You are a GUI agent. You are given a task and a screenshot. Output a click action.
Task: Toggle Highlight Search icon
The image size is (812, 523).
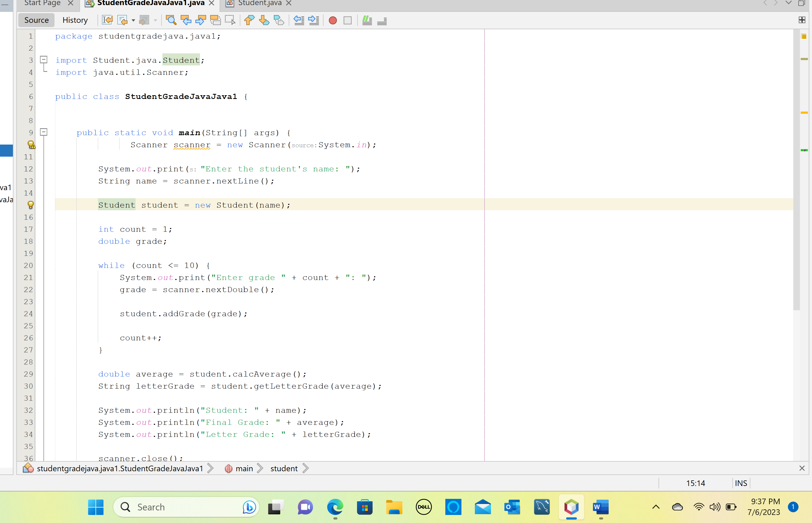point(216,20)
